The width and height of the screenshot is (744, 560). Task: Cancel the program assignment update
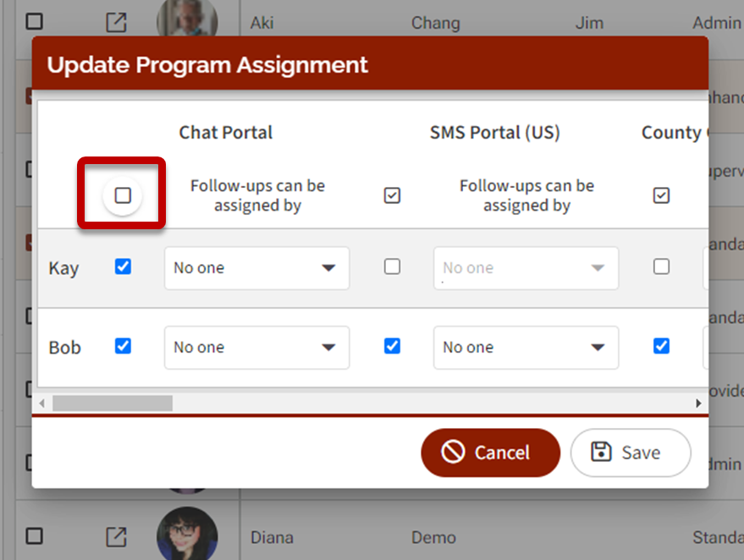click(490, 453)
